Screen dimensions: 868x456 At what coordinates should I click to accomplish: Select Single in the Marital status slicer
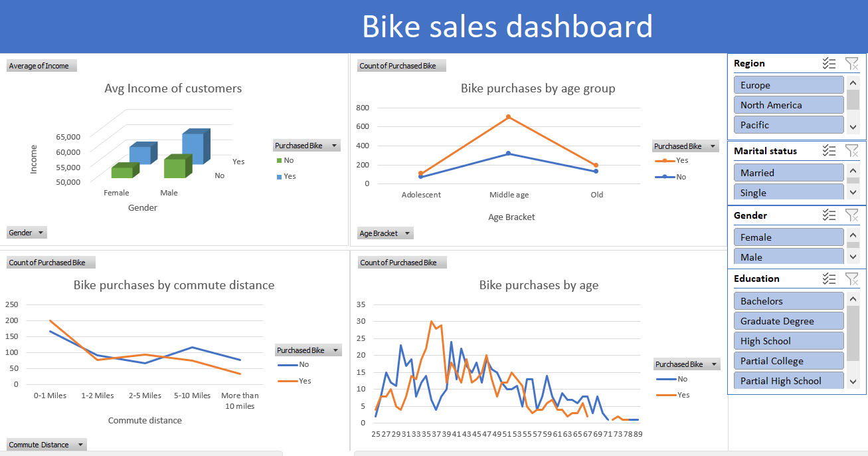(x=788, y=192)
